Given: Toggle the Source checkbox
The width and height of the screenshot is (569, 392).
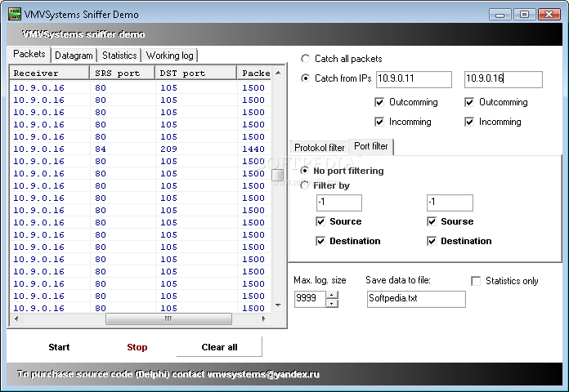Looking at the screenshot, I should coord(320,221).
